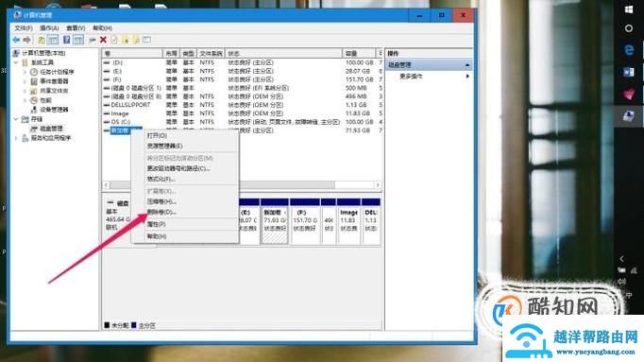Click the volume speaker tray icon
Viewport: 644px width, 362px height.
(x=622, y=282)
